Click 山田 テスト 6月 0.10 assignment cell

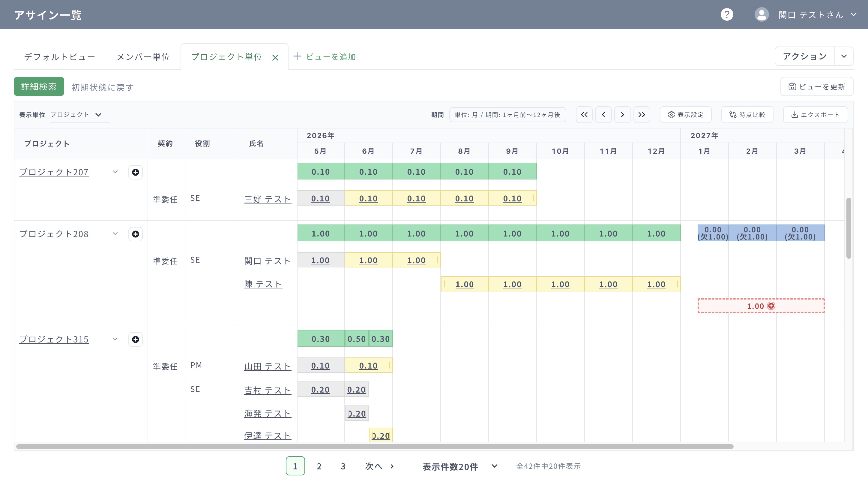click(x=368, y=365)
